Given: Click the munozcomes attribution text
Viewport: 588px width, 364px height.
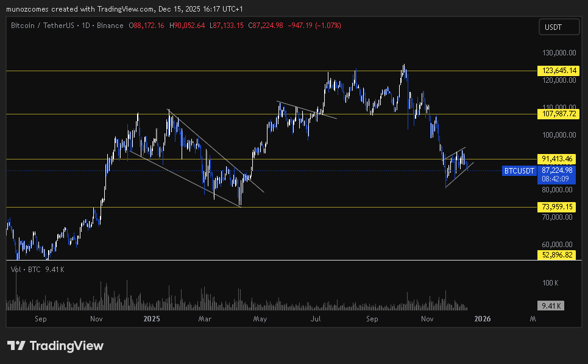Looking at the screenshot, I should click(x=124, y=9).
